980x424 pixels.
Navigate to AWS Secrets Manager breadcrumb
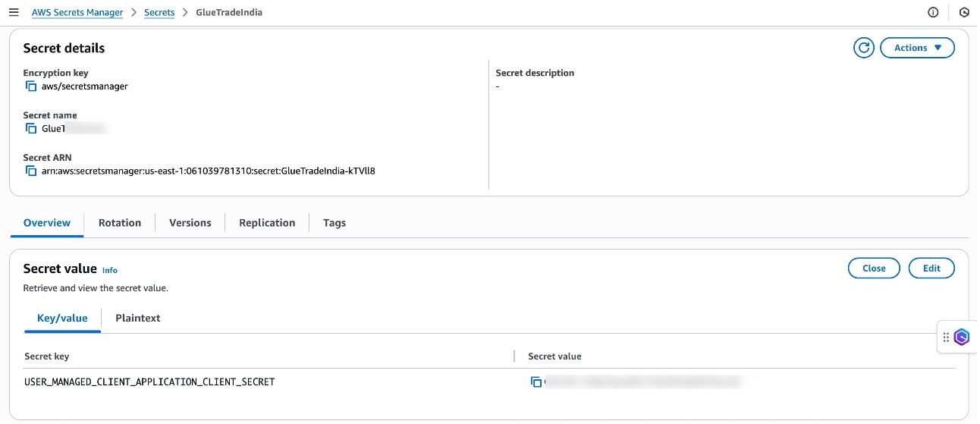(77, 13)
